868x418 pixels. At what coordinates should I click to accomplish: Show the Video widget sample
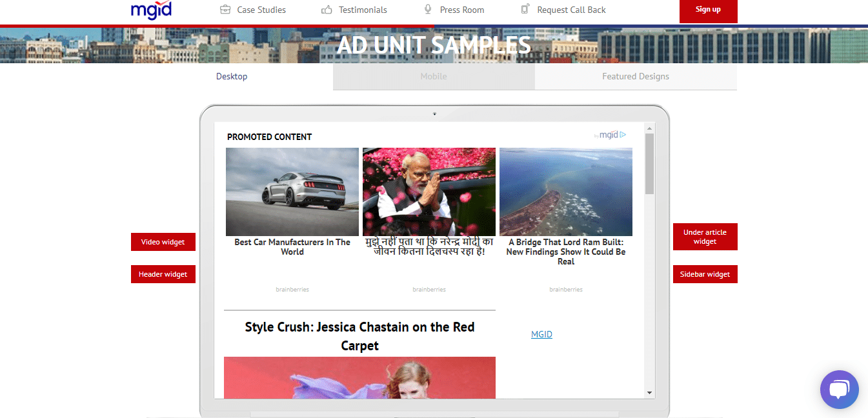pos(163,242)
